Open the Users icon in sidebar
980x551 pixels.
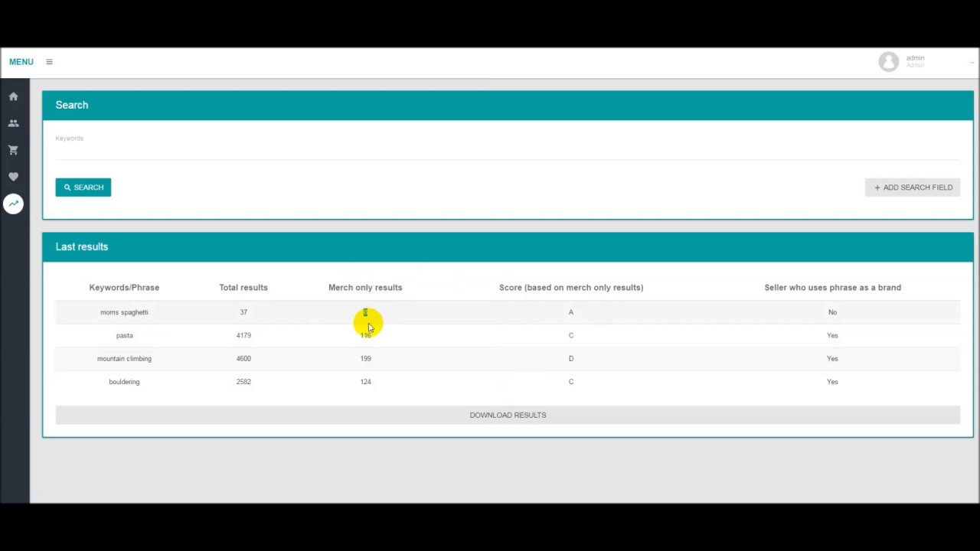click(13, 123)
